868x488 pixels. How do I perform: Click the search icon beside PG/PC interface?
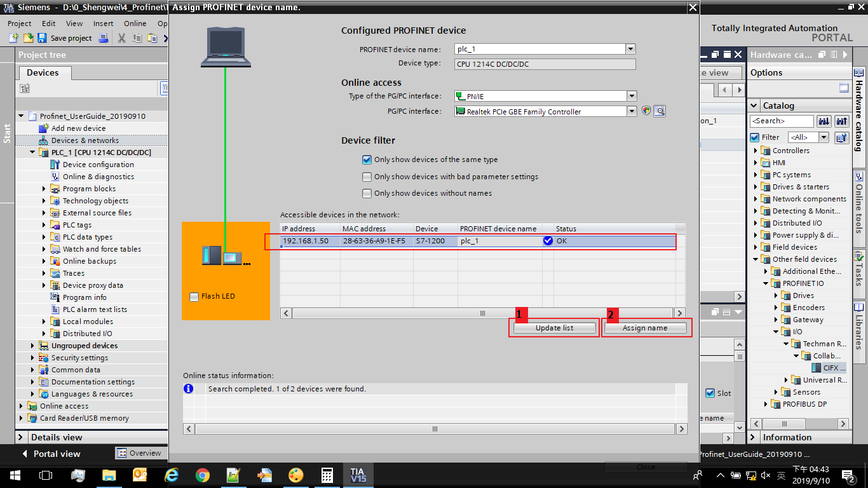[x=660, y=111]
